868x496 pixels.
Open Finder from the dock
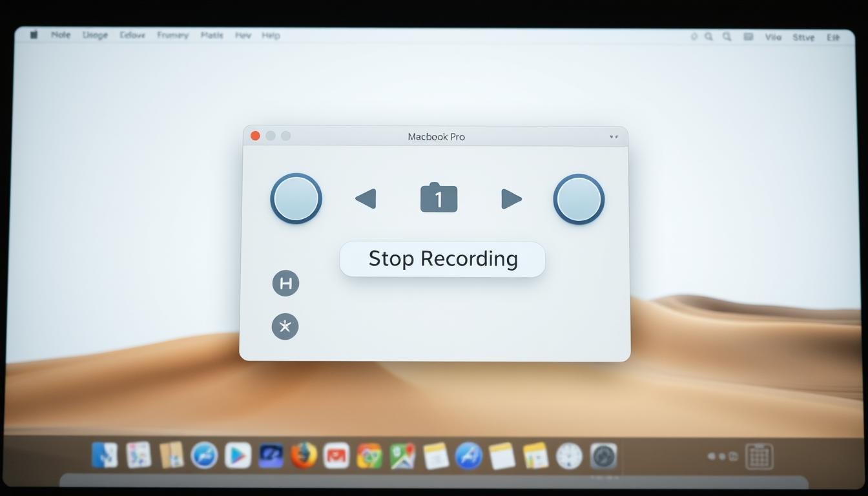(105, 455)
